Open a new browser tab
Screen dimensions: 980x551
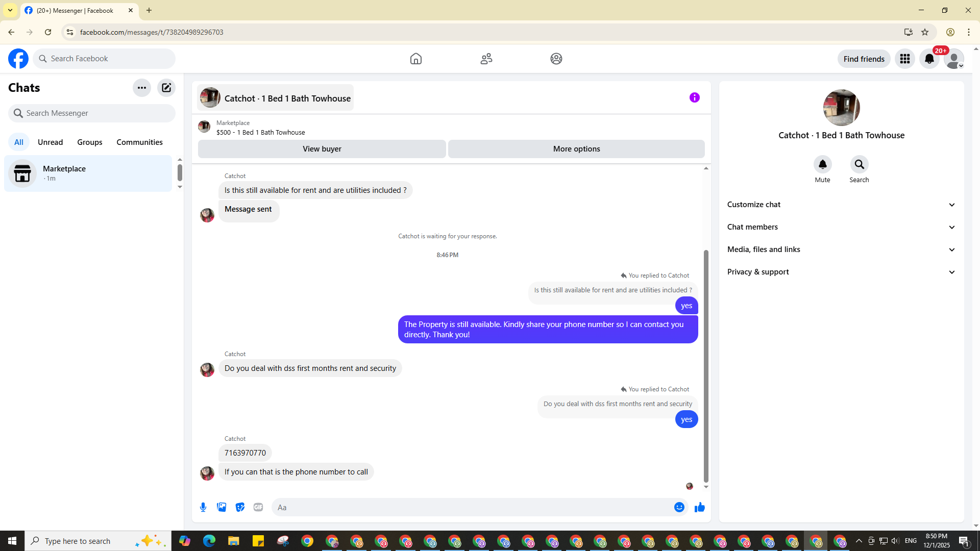149,10
